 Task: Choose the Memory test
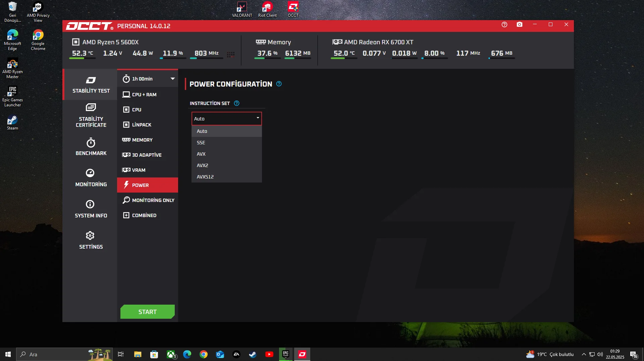click(x=148, y=140)
